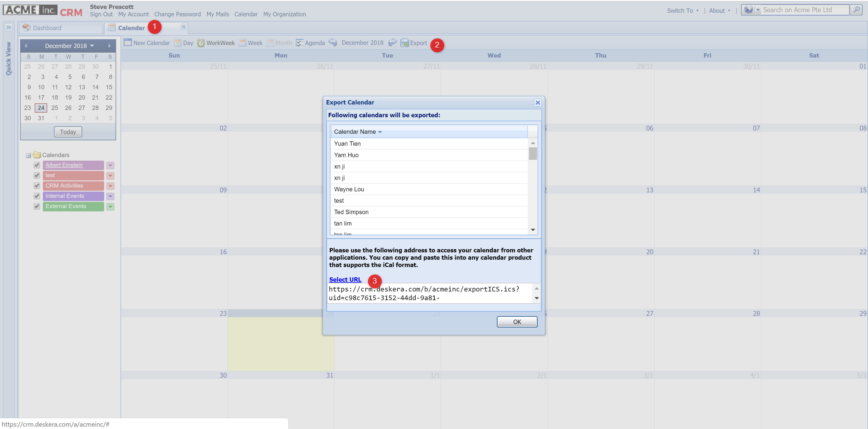Open My Organization from the top menu
The width and height of the screenshot is (868, 429).
[285, 14]
